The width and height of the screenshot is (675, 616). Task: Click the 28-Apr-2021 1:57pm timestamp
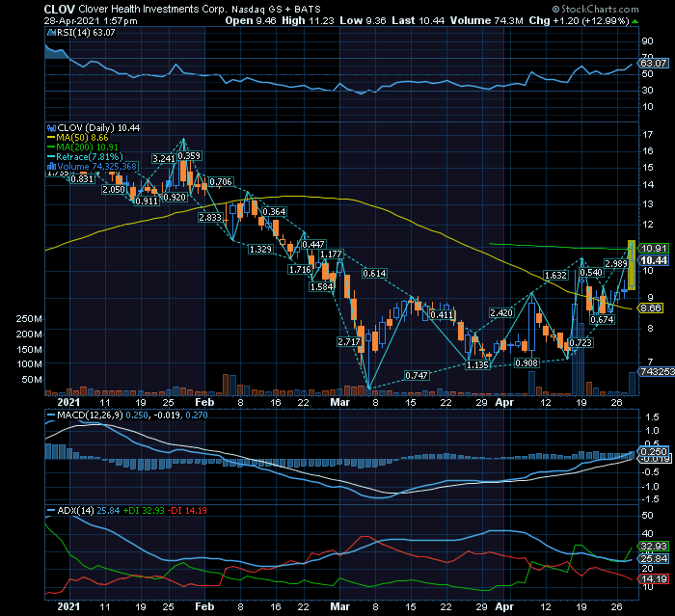91,21
